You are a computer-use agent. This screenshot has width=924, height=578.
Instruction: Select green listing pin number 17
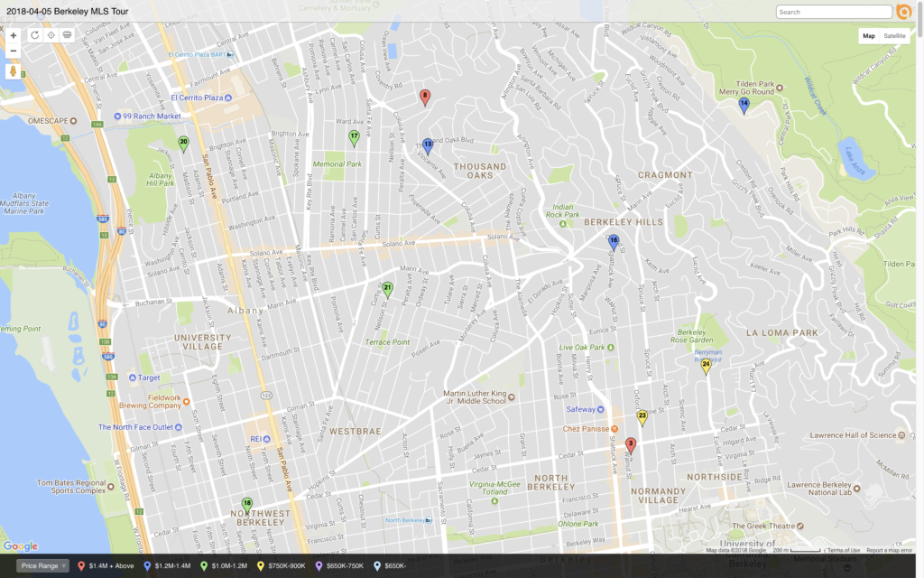coord(354,138)
